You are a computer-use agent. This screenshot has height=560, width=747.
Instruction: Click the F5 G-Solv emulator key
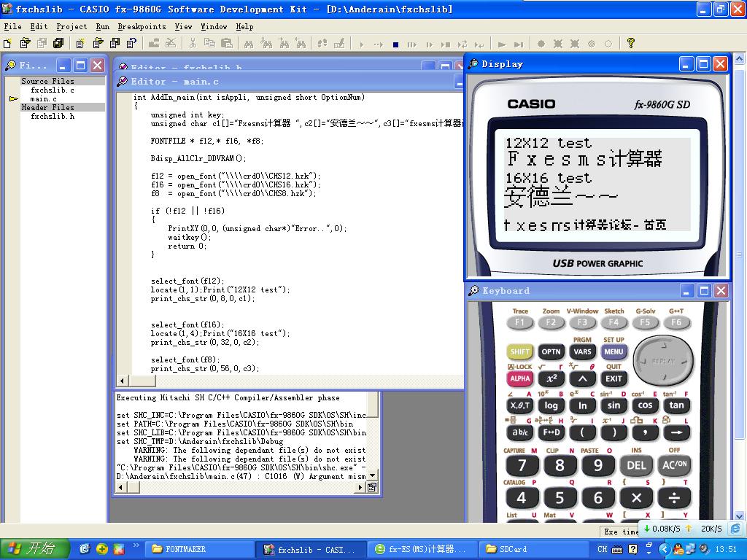coord(645,323)
